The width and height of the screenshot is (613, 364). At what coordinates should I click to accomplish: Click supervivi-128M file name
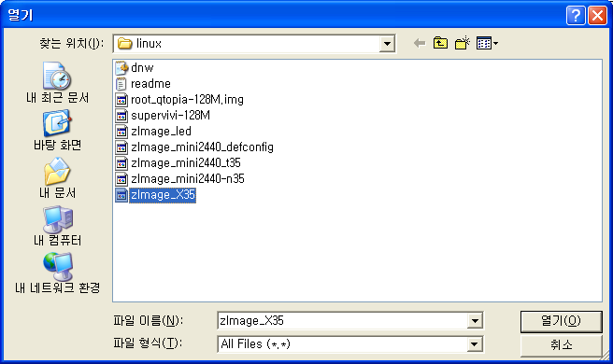pyautogui.click(x=170, y=116)
